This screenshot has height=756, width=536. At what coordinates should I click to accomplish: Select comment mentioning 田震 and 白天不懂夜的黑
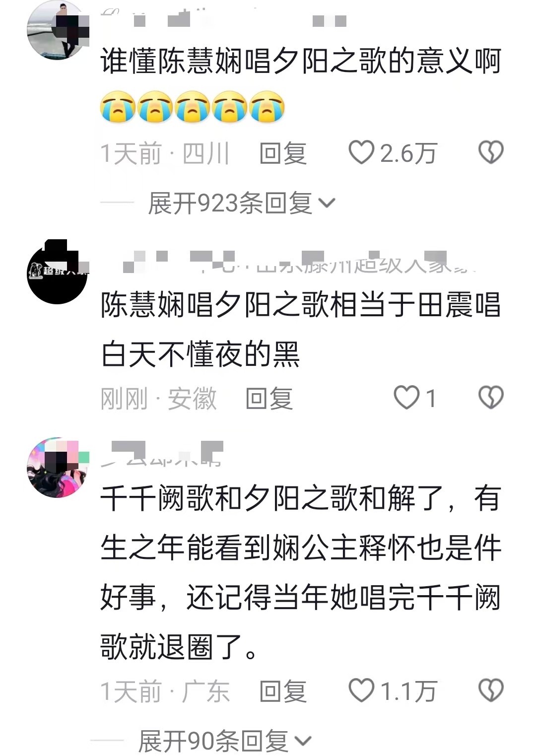click(x=301, y=329)
